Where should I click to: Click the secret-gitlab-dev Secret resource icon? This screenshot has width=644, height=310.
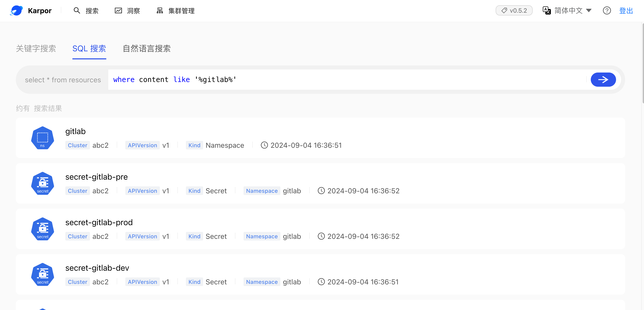click(x=43, y=274)
